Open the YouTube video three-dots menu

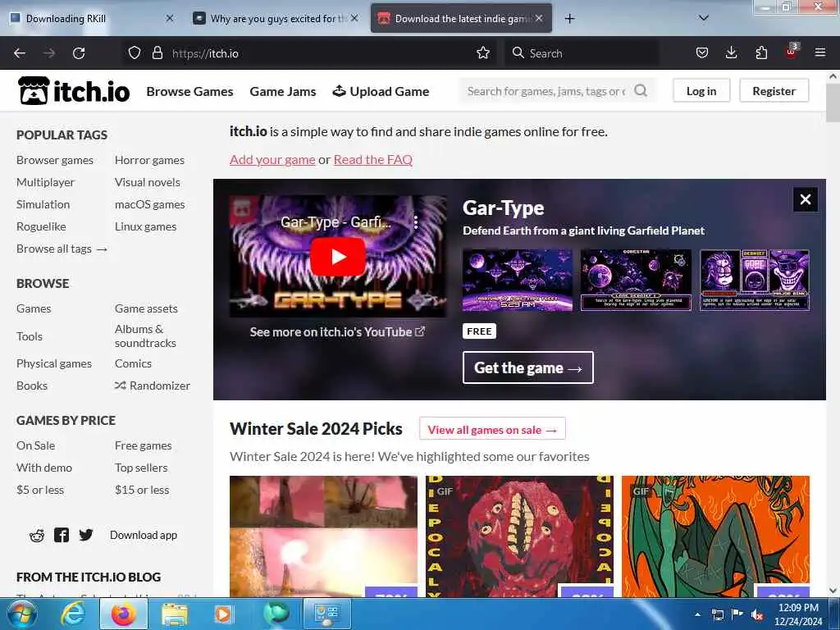(x=416, y=221)
